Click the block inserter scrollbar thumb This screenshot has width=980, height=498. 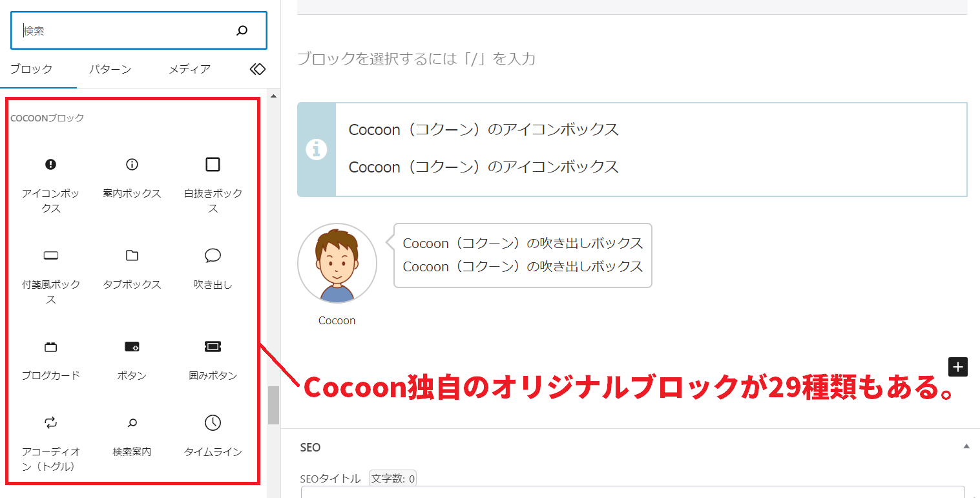point(274,405)
